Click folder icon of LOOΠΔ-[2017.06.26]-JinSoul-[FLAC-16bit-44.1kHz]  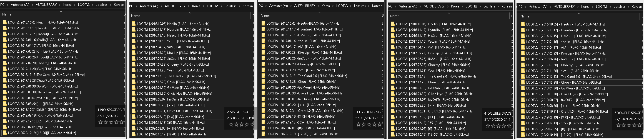coord(263,58)
